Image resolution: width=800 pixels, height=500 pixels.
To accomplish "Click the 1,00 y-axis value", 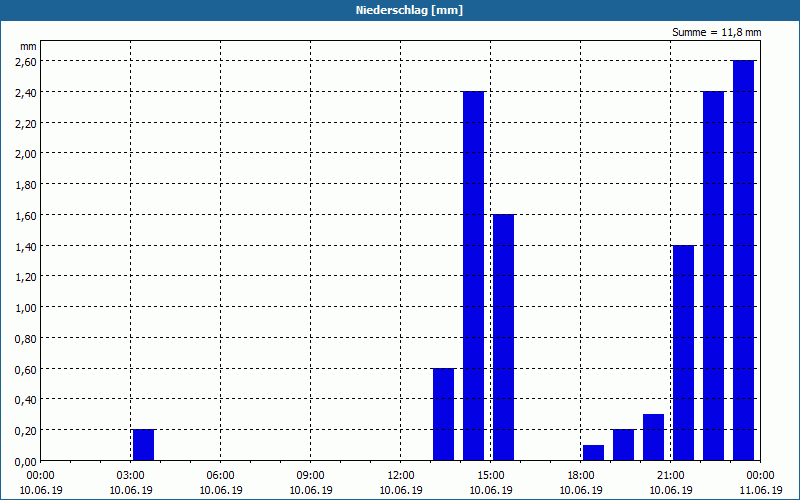I will coord(26,308).
